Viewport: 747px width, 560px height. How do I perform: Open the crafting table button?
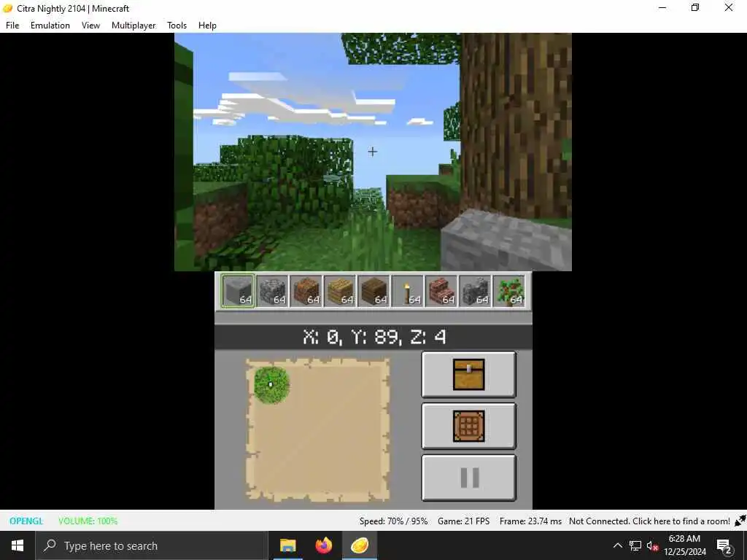coord(469,426)
